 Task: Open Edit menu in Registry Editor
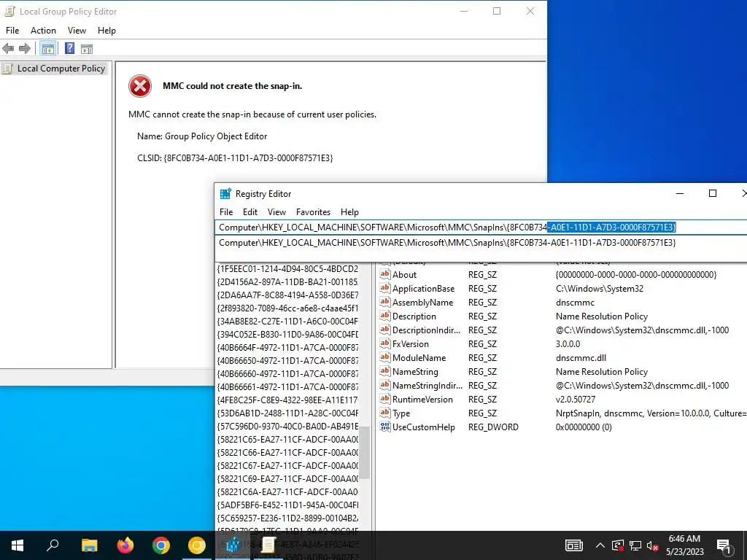[x=250, y=212]
